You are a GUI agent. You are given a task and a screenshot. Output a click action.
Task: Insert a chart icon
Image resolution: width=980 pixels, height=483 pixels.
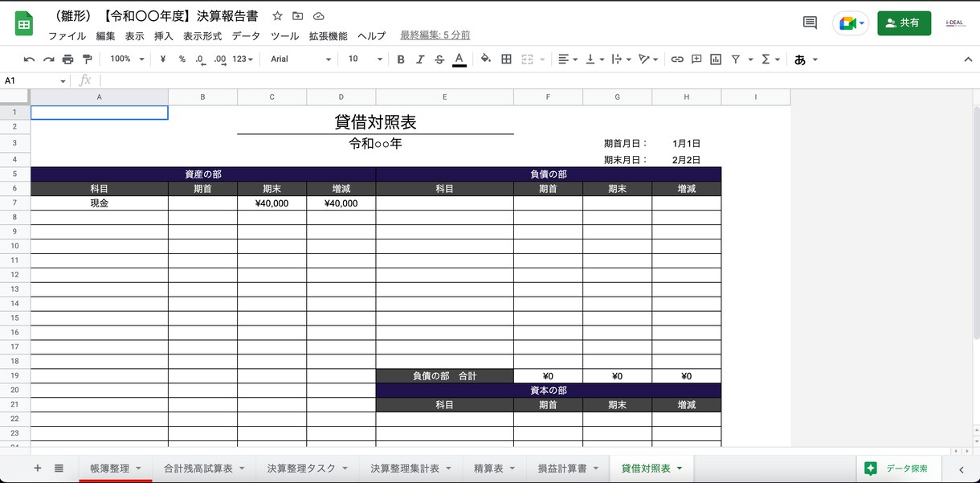716,59
